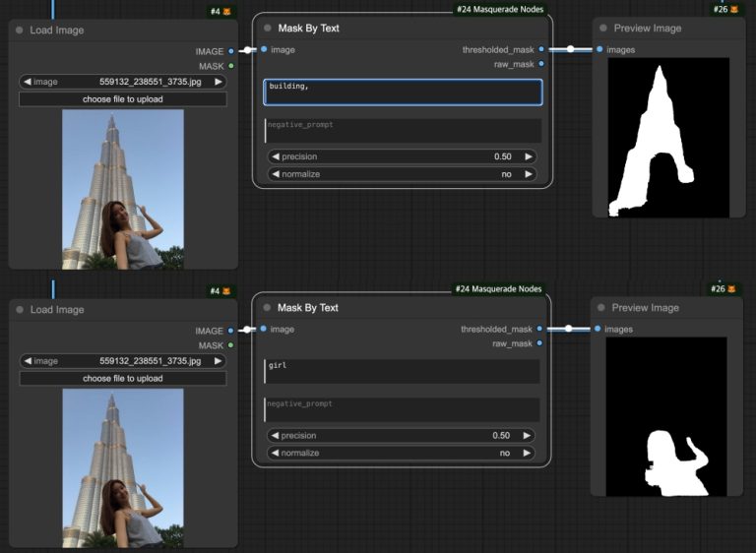Select next image in upper Load Image node
This screenshot has height=553, width=756.
point(219,82)
